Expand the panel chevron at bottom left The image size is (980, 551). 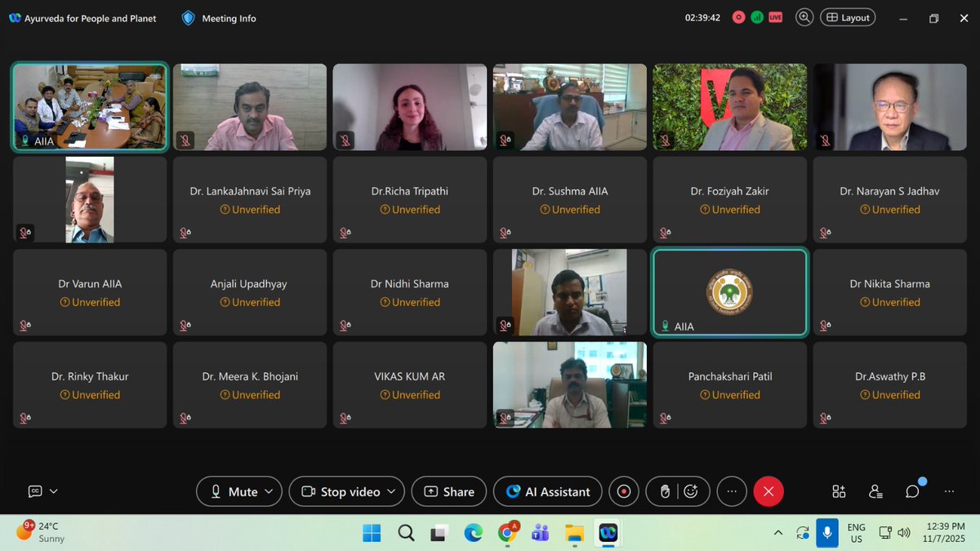53,491
